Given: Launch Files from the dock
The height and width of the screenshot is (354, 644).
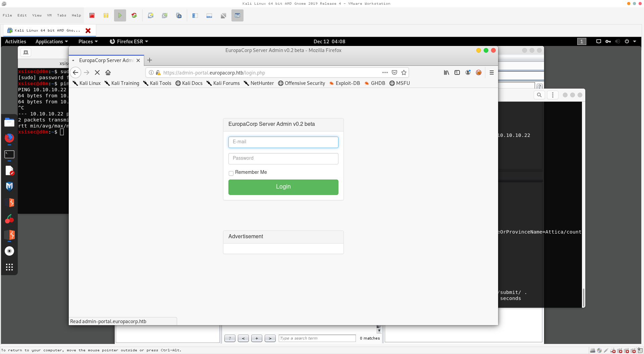Looking at the screenshot, I should tap(9, 122).
